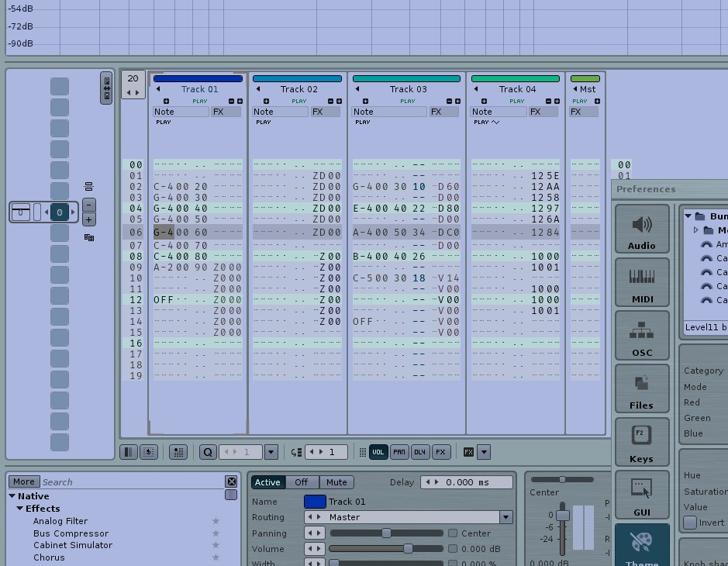Open the Audio preferences tab
The image size is (728, 566).
(642, 229)
